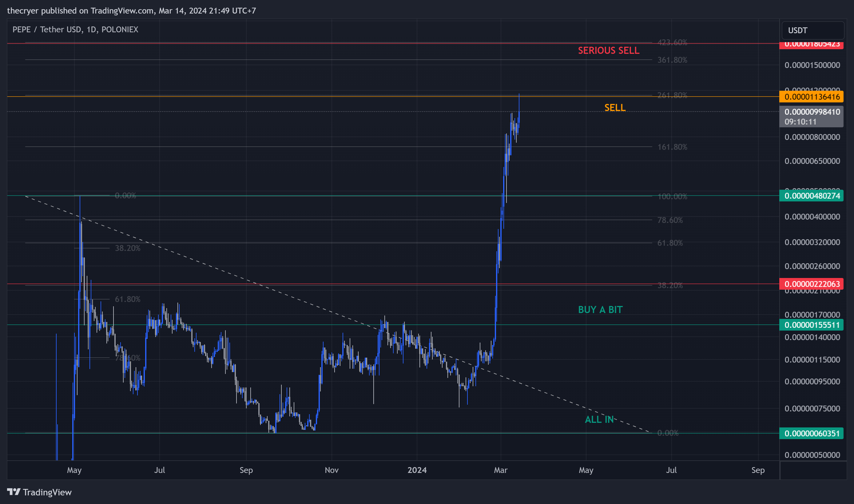
Task: Click the green 0.00000155511 price tag
Action: 811,325
